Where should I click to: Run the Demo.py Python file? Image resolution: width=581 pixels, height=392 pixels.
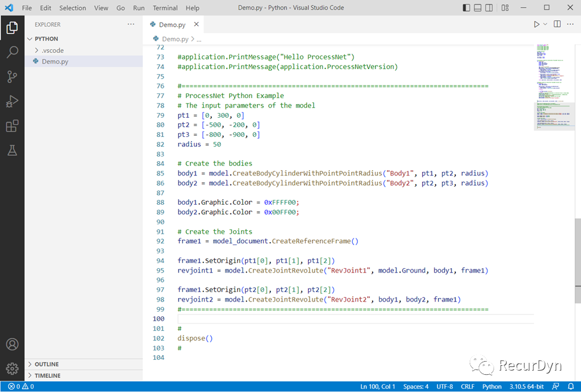pyautogui.click(x=535, y=24)
